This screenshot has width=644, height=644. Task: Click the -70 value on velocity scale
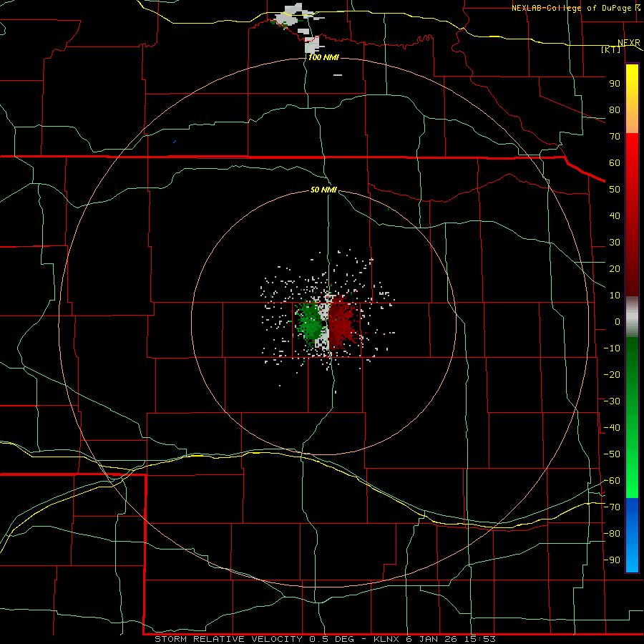coord(612,507)
